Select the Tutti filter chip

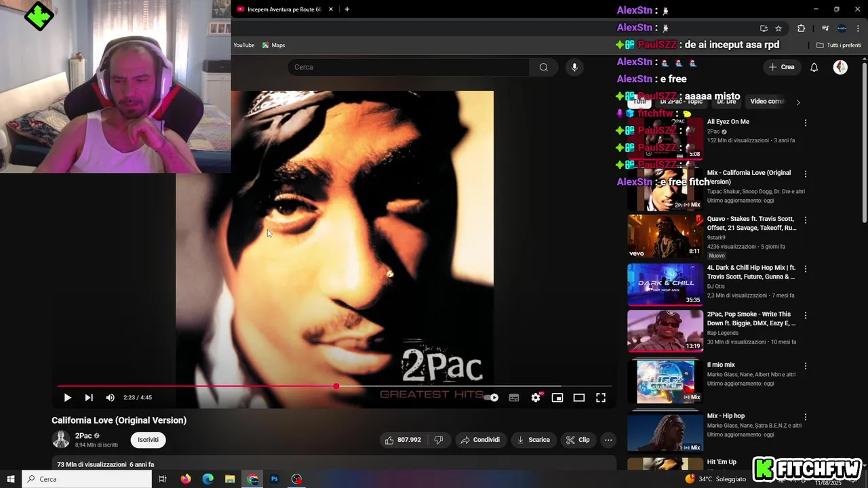click(x=639, y=102)
